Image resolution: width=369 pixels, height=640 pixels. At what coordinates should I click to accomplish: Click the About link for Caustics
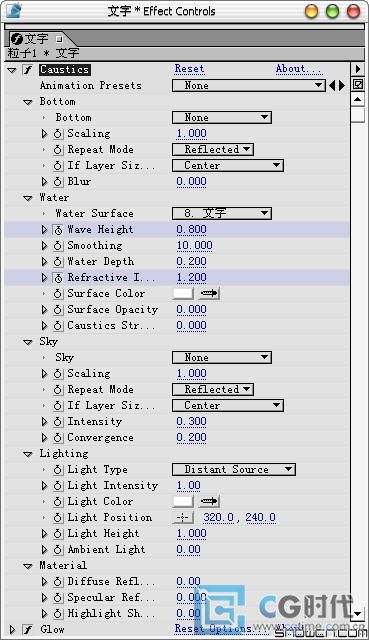pyautogui.click(x=299, y=69)
